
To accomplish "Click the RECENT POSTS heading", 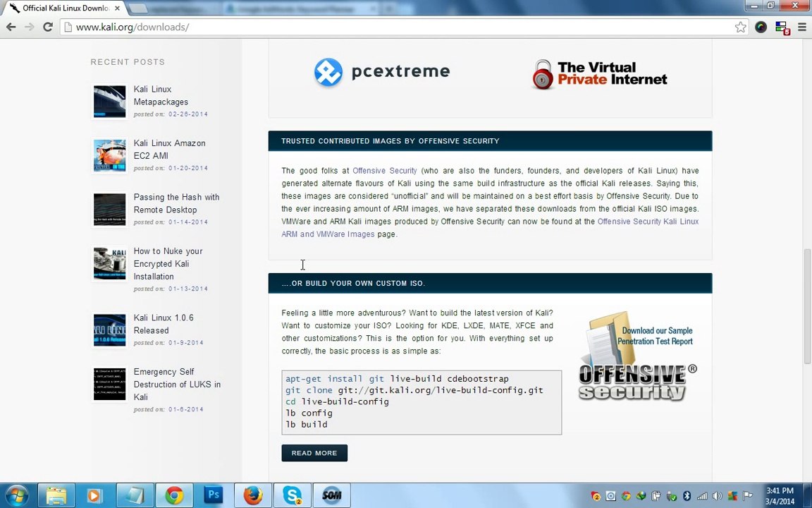I will [128, 61].
